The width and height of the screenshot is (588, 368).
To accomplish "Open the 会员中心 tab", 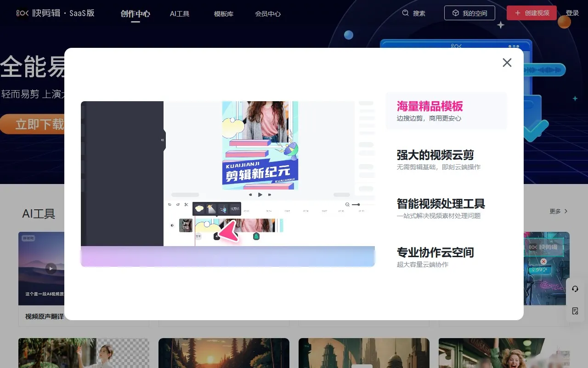I will 267,14.
